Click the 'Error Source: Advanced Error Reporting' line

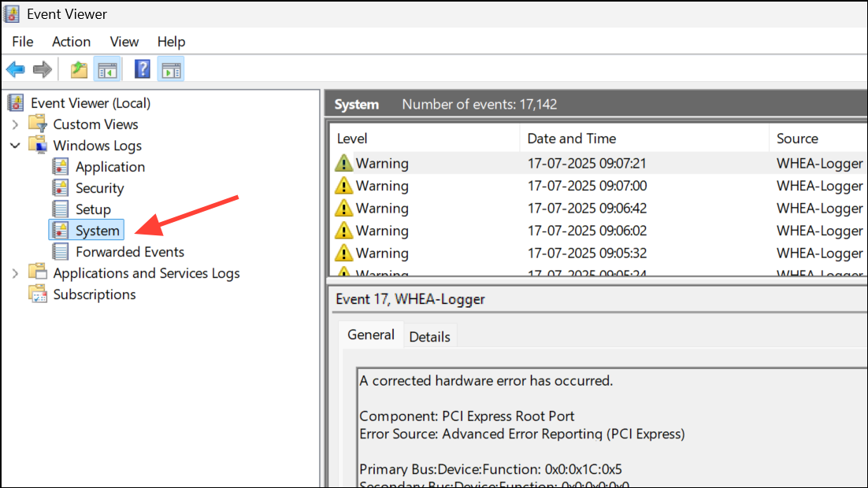[x=522, y=434]
